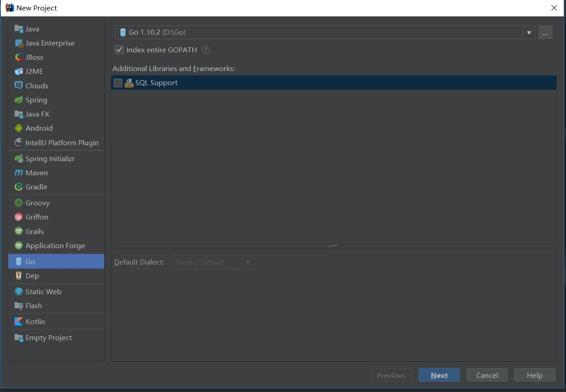The width and height of the screenshot is (566, 392).
Task: Click the Go 1.10.2 SDK combo box
Action: point(325,32)
